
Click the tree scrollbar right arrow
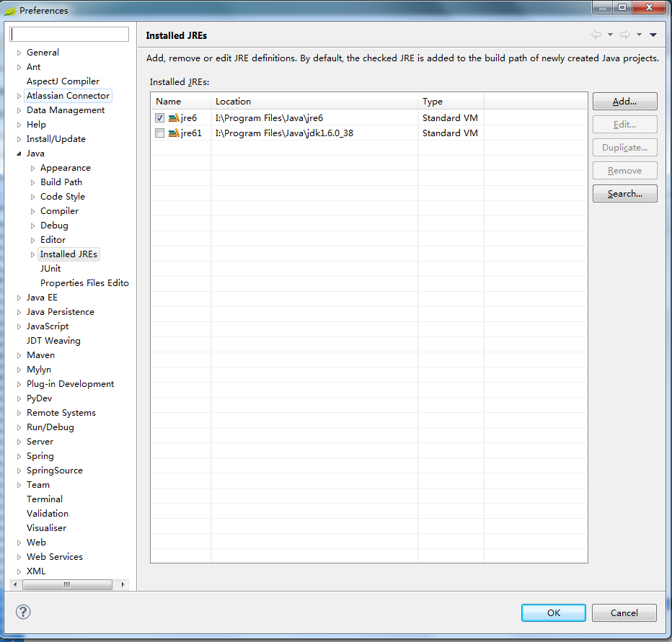123,584
